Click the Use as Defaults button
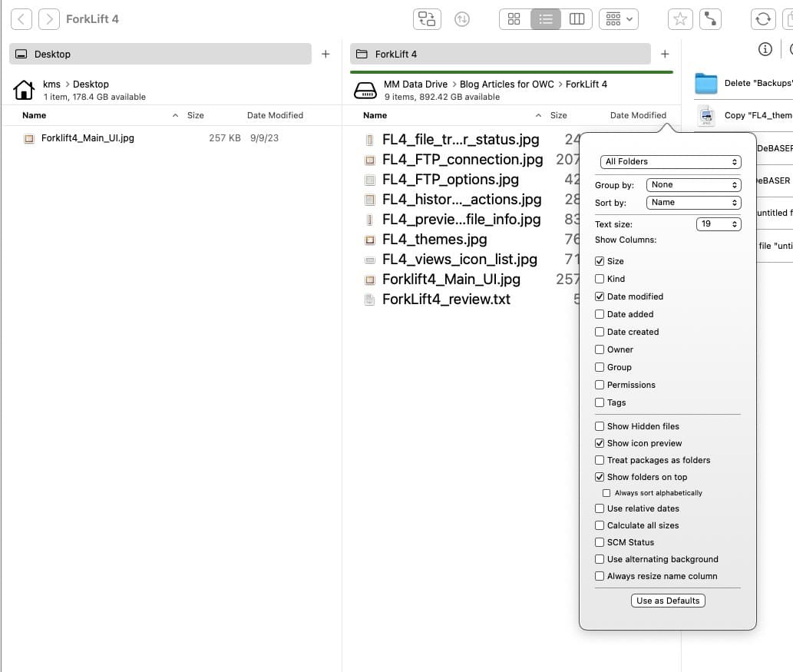Image resolution: width=793 pixels, height=672 pixels. coord(668,601)
